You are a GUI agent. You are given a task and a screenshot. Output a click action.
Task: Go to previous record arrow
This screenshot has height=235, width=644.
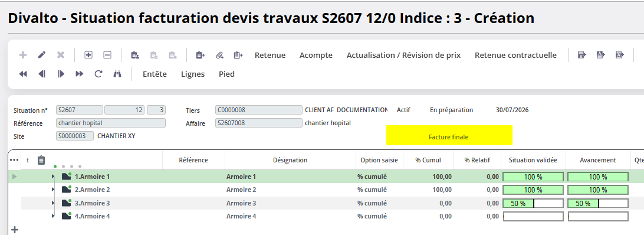click(x=42, y=74)
